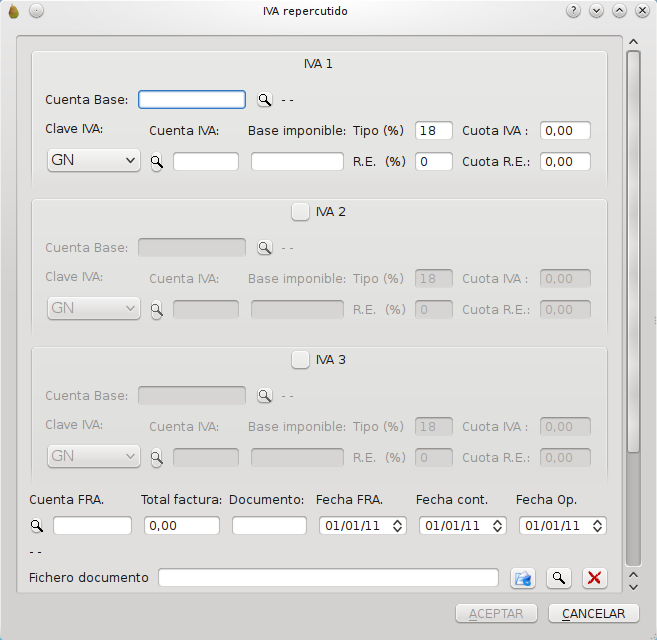Viewport: 657px width, 640px height.
Task: Click the 'IVA 1' section heading
Action: 318,64
